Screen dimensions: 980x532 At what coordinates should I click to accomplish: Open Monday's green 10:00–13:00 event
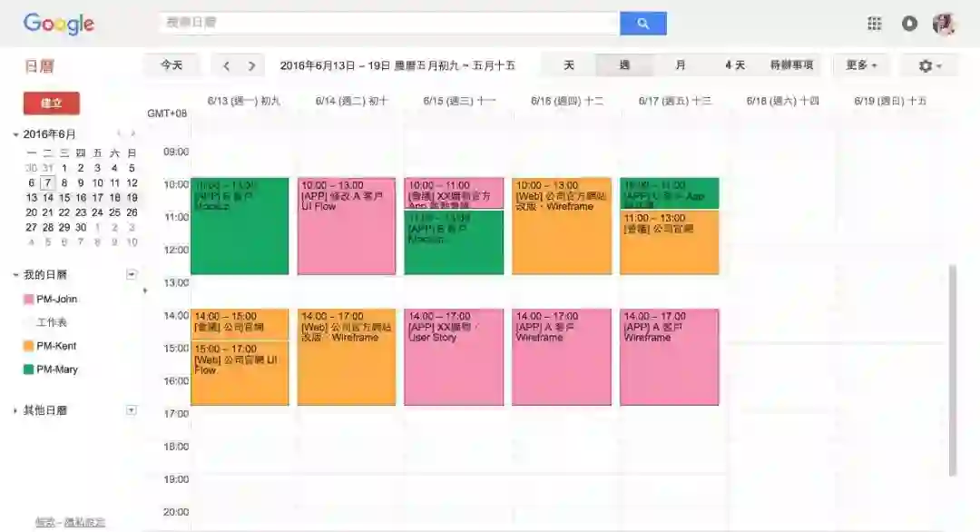(240, 226)
